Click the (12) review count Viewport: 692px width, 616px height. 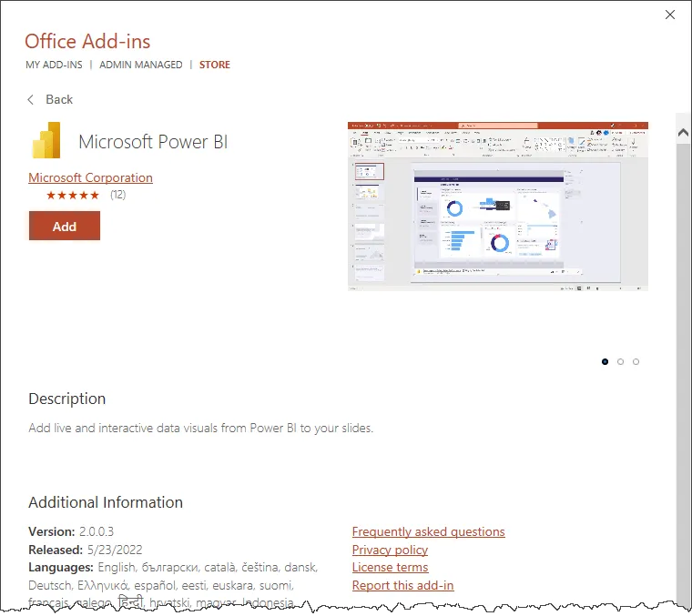click(x=117, y=195)
